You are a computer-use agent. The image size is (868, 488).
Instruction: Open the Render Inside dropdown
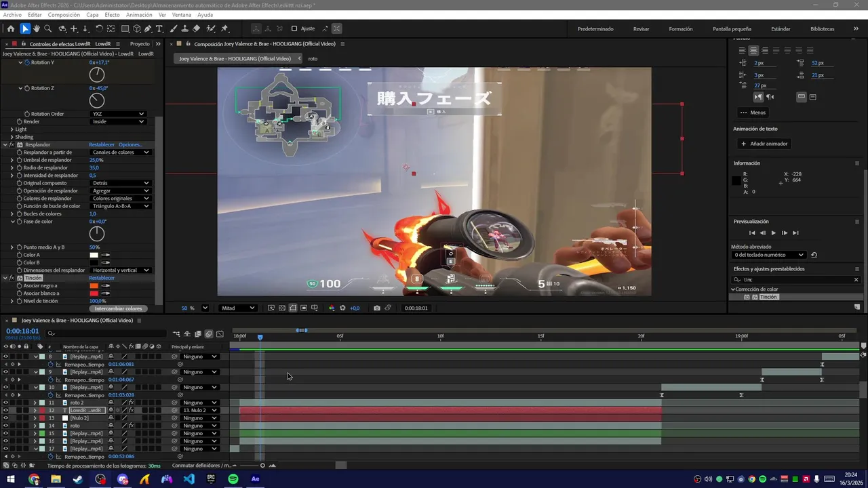119,121
